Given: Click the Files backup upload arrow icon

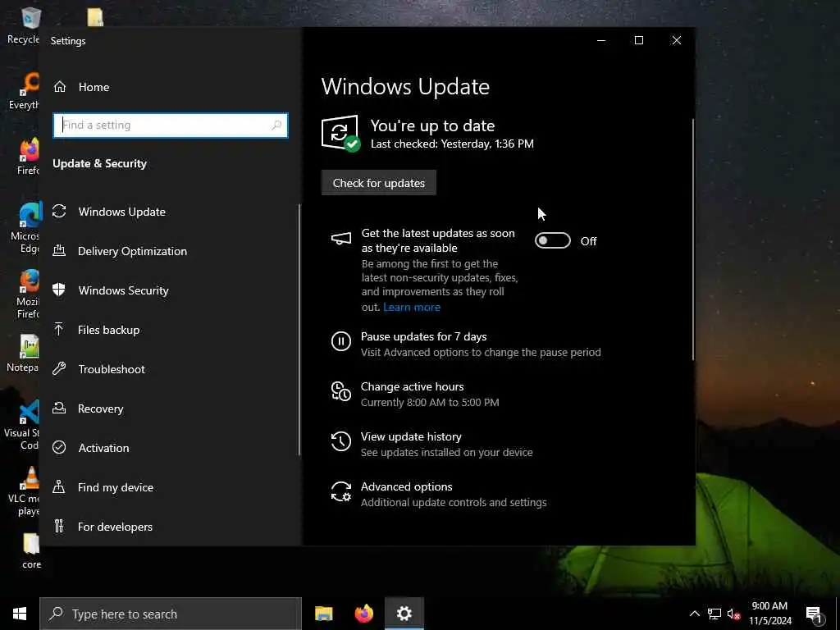Looking at the screenshot, I should [59, 329].
